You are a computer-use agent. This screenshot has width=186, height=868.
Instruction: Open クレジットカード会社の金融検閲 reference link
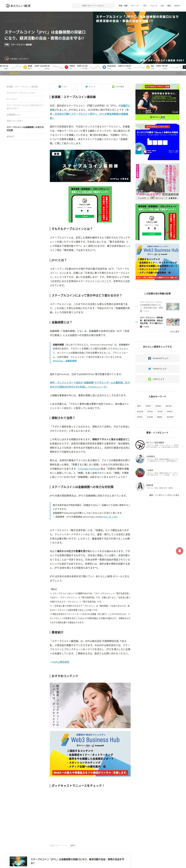point(90,385)
